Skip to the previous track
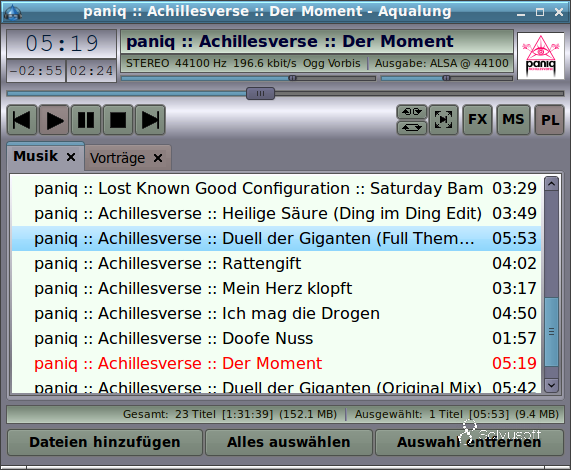 pyautogui.click(x=22, y=120)
